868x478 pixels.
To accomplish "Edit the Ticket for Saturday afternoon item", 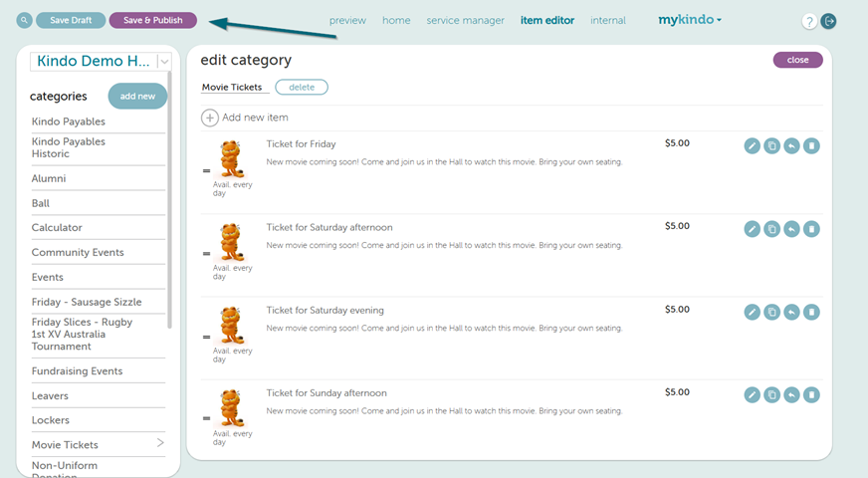I will click(x=752, y=229).
